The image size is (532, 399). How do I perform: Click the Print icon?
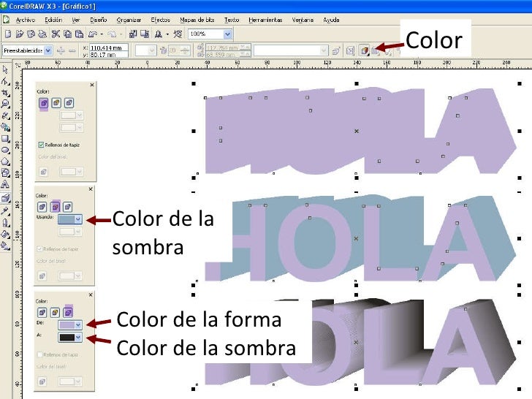42,34
